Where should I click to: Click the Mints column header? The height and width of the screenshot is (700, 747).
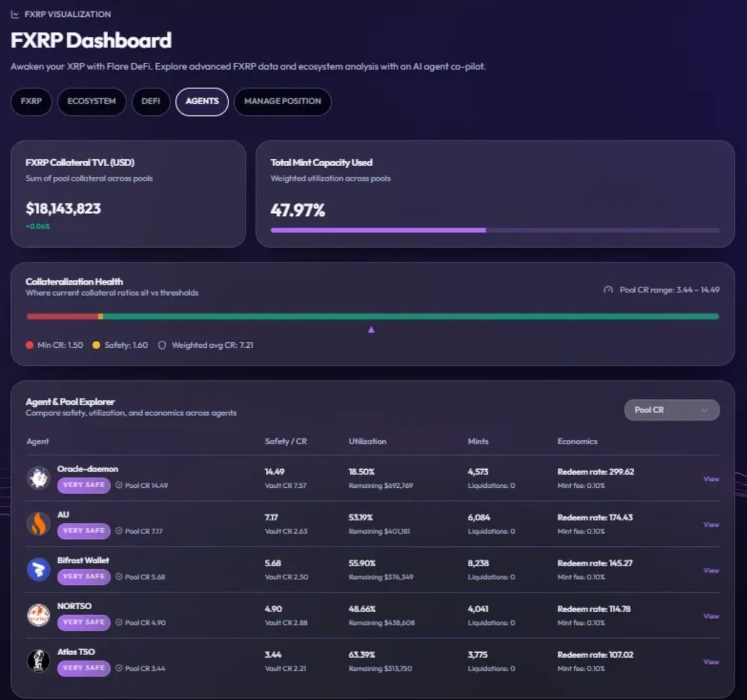478,442
